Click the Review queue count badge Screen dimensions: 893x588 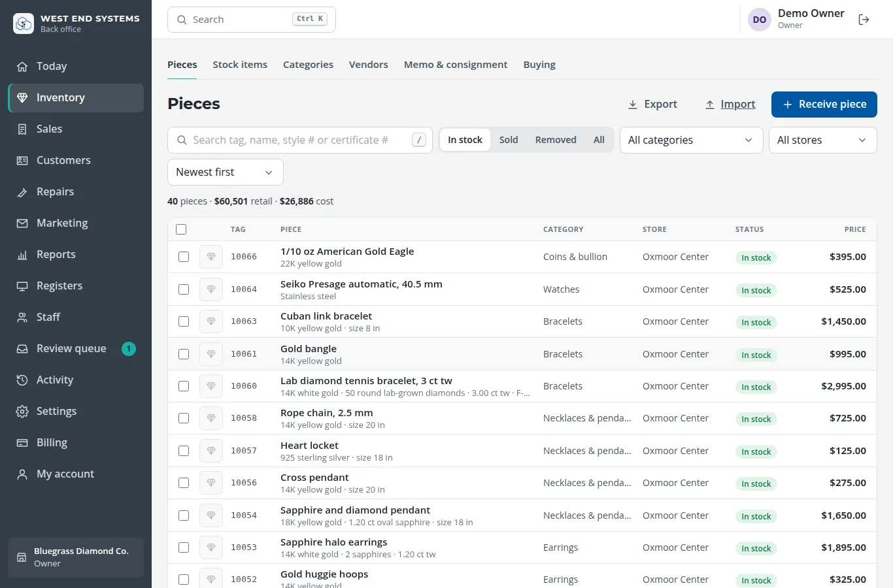tap(129, 349)
